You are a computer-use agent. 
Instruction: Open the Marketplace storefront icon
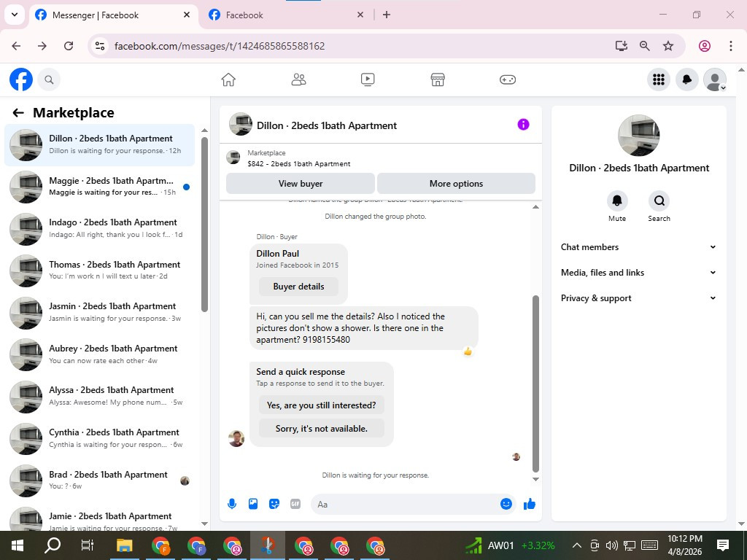pyautogui.click(x=438, y=79)
